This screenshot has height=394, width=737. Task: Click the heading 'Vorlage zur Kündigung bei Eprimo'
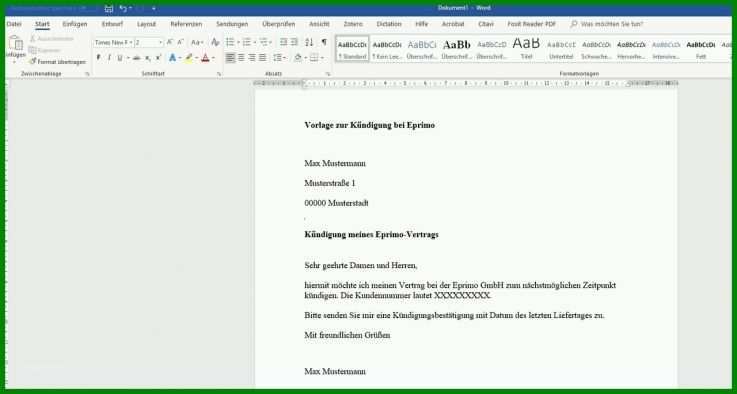coord(369,125)
